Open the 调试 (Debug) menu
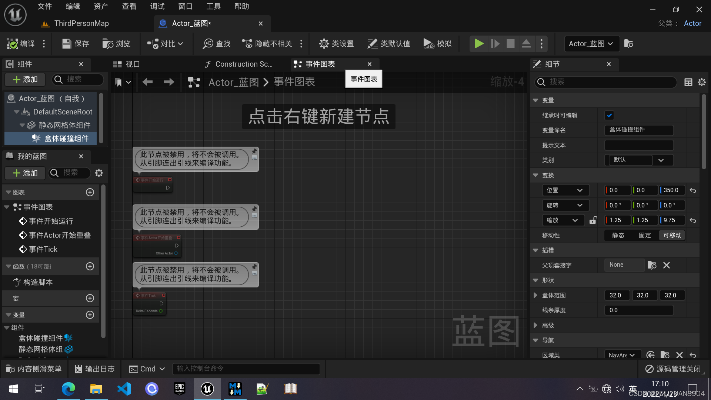The image size is (711, 400). click(x=157, y=6)
